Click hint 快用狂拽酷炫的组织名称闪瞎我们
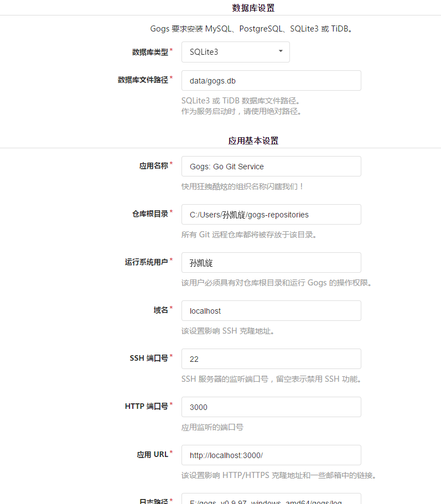 click(242, 187)
